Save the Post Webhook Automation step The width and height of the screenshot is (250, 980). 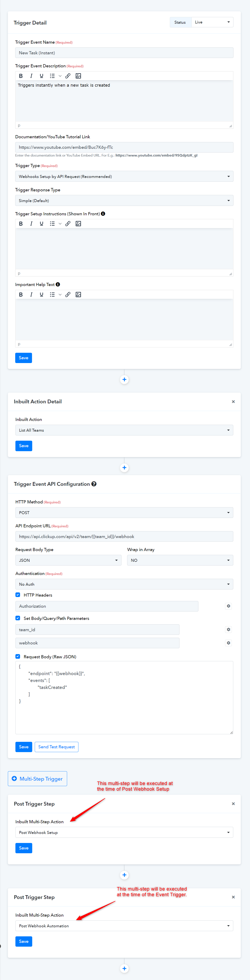(24, 942)
